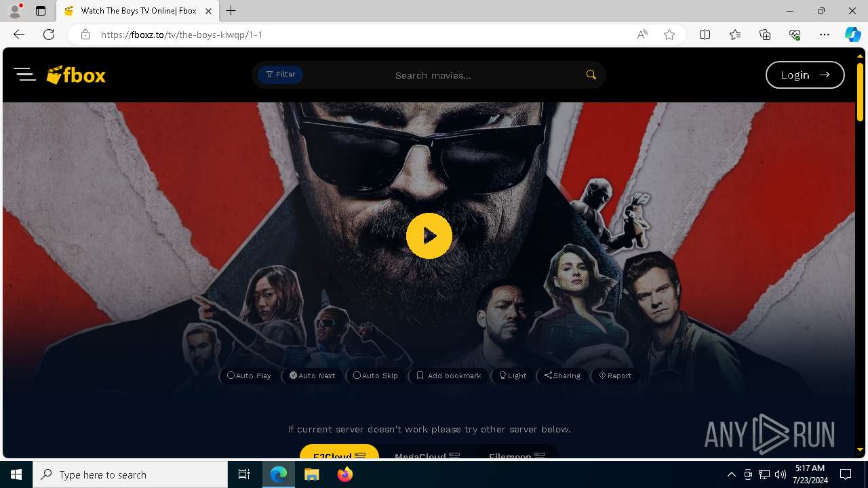
Task: Open the Favorites list
Action: (735, 35)
